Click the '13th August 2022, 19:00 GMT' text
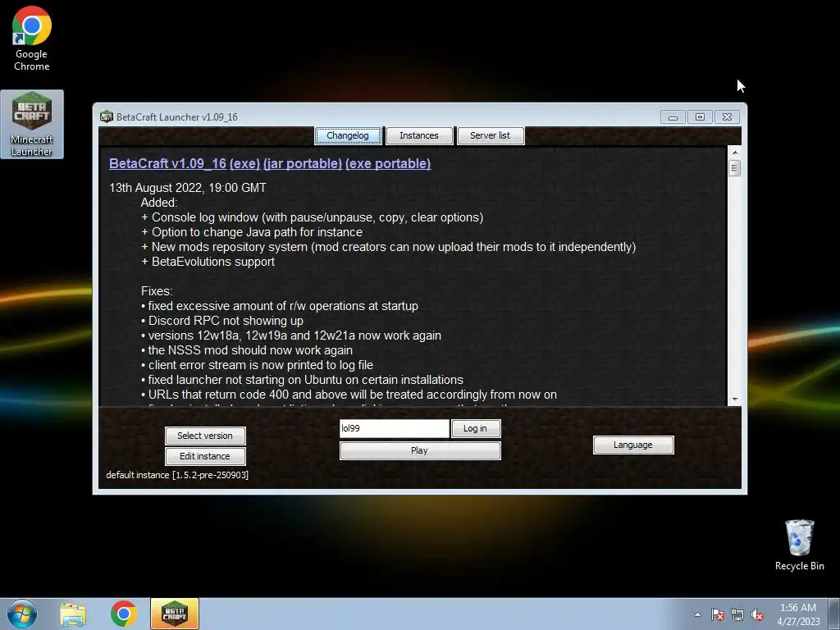The image size is (840, 630). [x=188, y=188]
